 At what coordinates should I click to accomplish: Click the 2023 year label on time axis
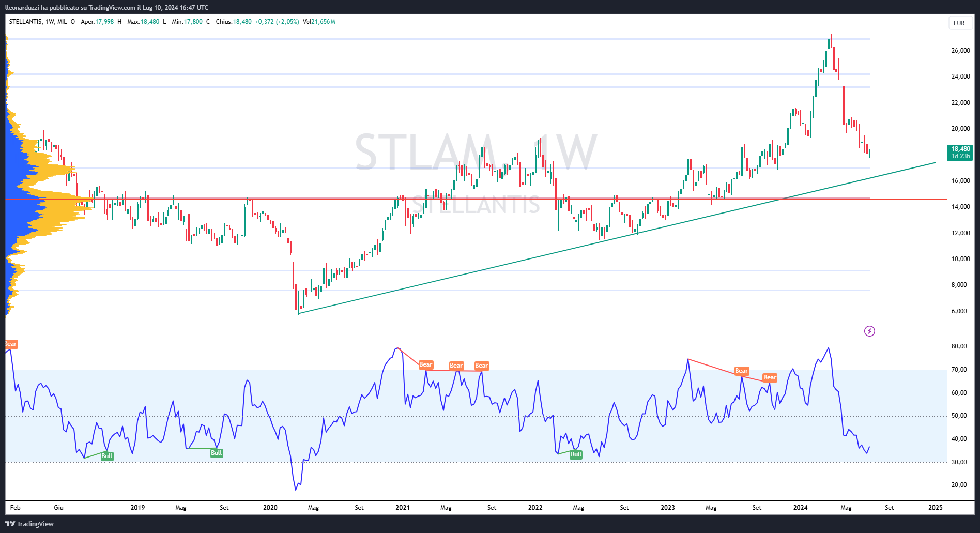tap(668, 508)
